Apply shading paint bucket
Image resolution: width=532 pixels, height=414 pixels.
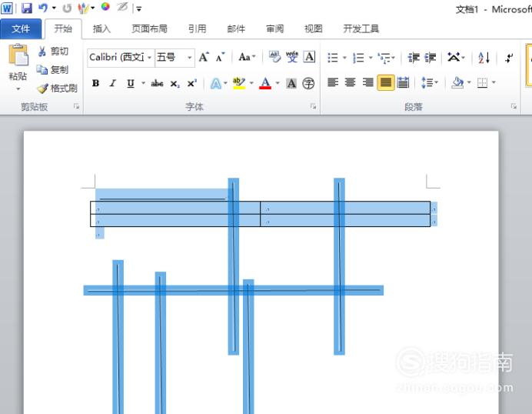(457, 82)
